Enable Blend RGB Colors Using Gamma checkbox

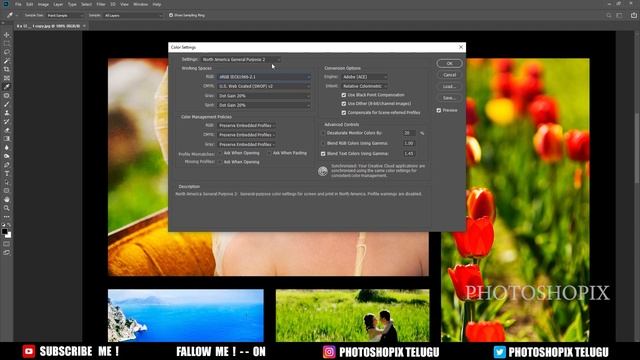pyautogui.click(x=323, y=144)
